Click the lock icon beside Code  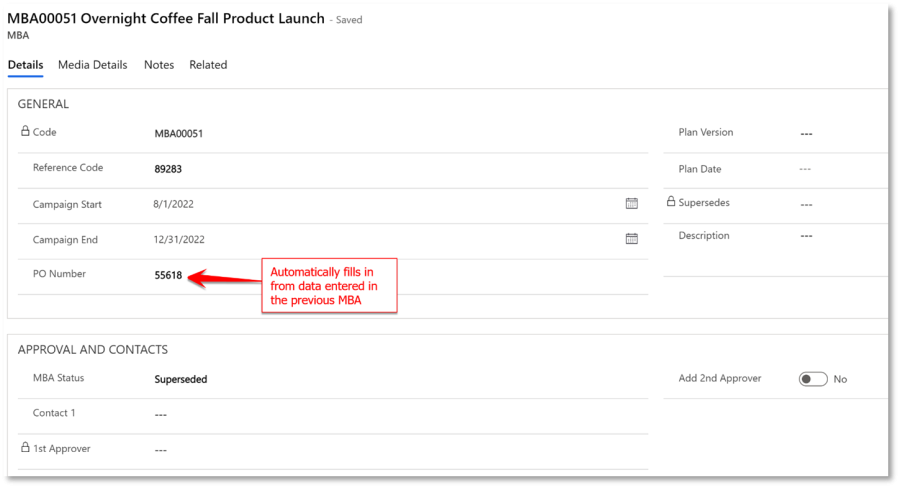(x=25, y=131)
